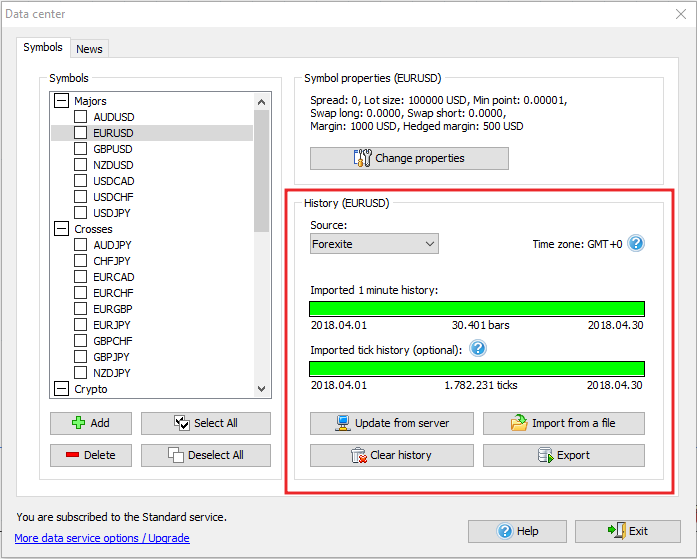Image resolution: width=697 pixels, height=559 pixels.
Task: Add a new symbol with Add button
Action: coord(90,423)
